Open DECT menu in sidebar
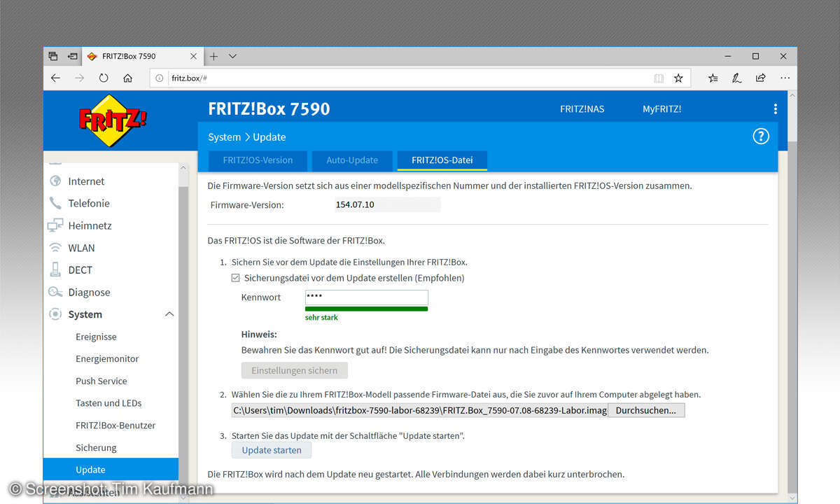840x504 pixels. 80,270
